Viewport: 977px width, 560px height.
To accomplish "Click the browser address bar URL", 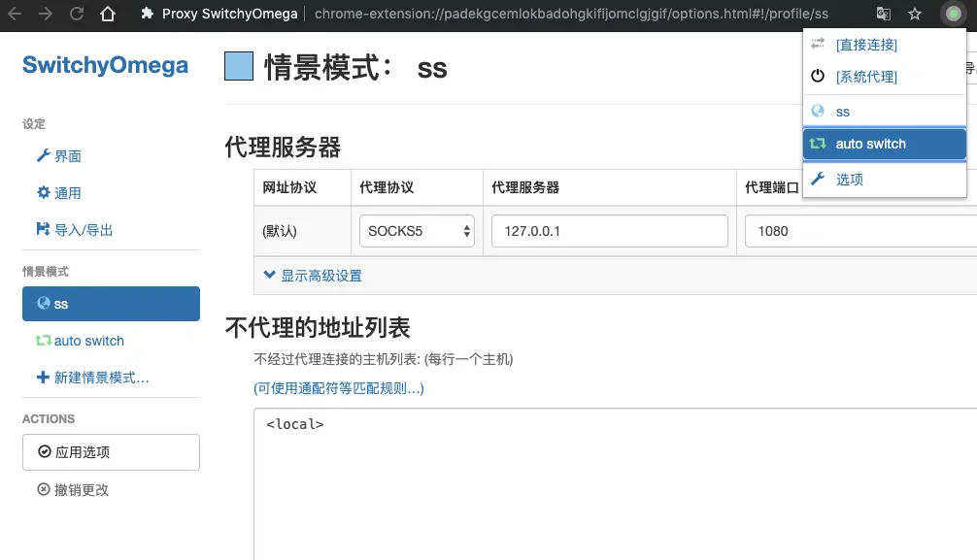I will point(571,13).
